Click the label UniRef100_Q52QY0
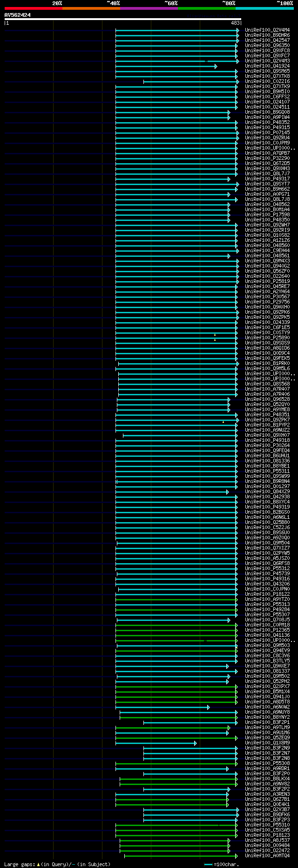Screen dimensions: 298x868 point(267,405)
